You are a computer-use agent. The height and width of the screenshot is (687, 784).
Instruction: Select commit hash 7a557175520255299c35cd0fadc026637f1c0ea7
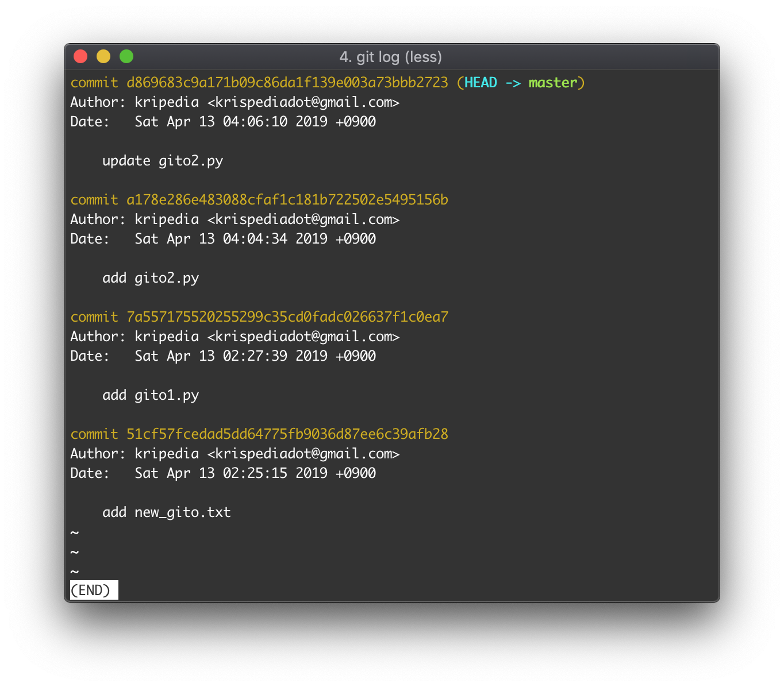[287, 317]
